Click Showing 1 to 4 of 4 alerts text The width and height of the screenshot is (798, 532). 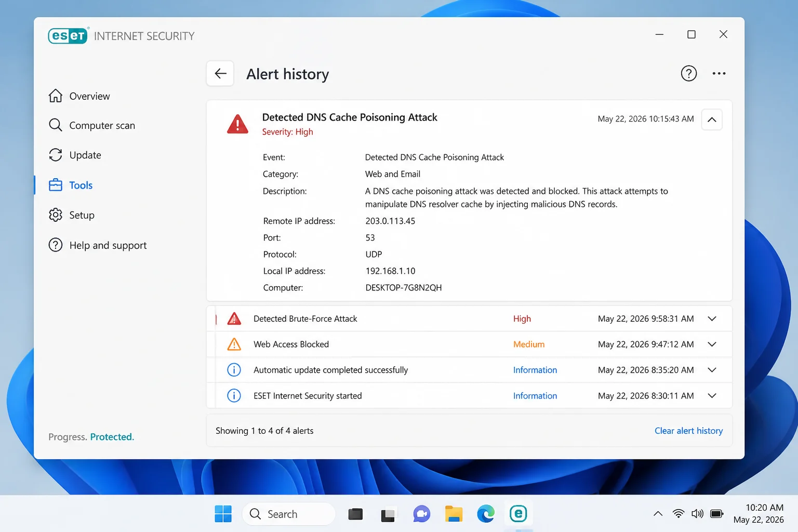[x=264, y=431]
